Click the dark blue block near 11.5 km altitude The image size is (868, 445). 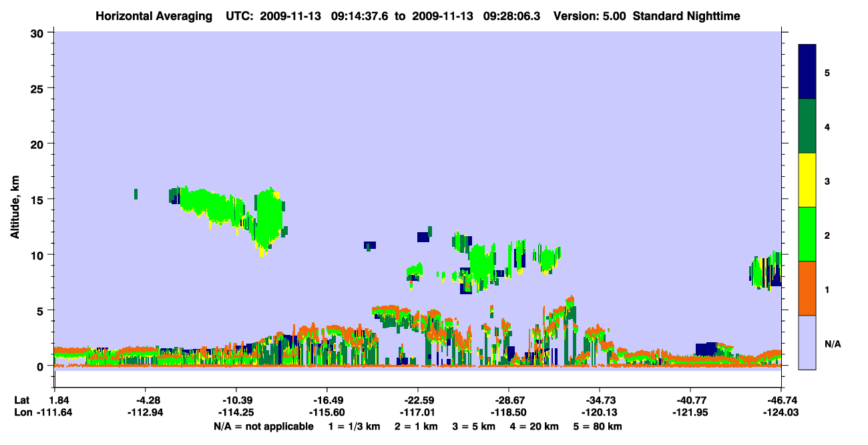point(423,237)
